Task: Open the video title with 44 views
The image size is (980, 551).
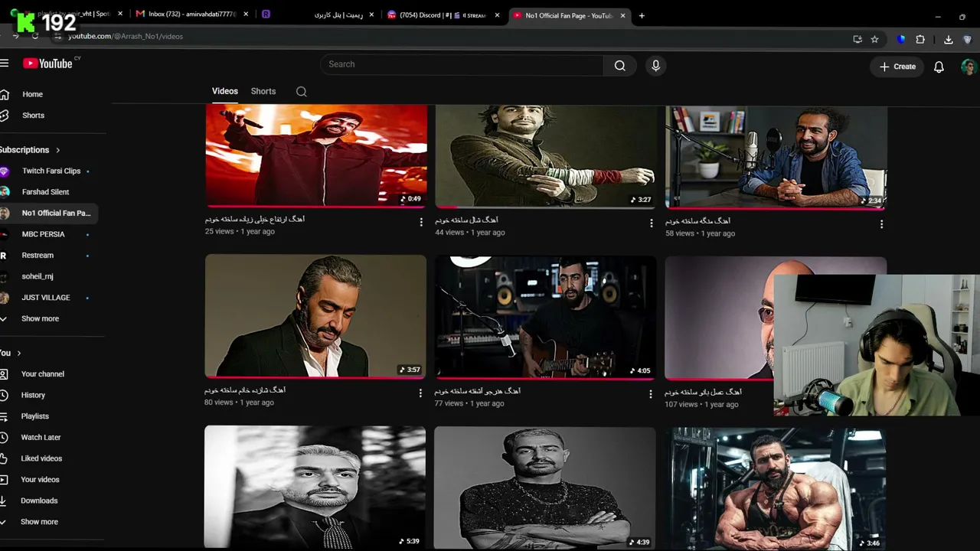Action: [x=466, y=220]
